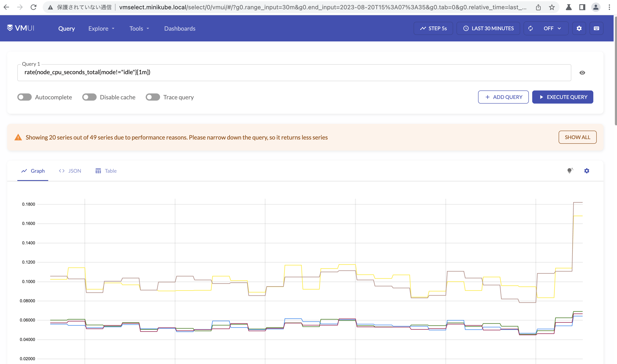Focus the Query 1 input field
The height and width of the screenshot is (364, 617).
point(294,73)
